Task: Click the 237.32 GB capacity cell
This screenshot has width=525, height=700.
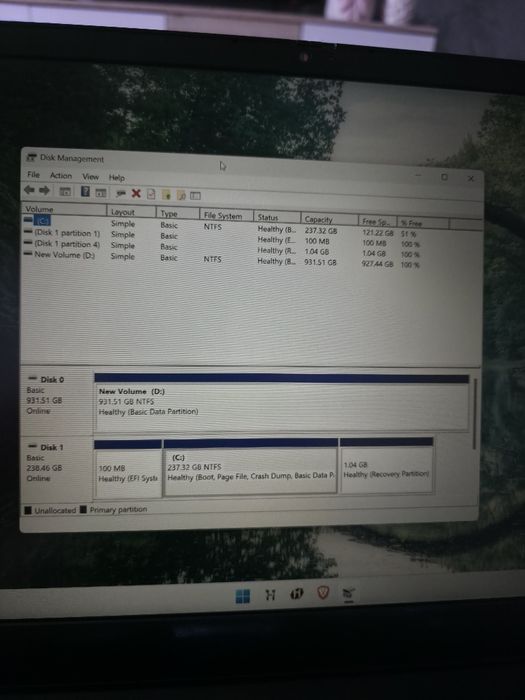Action: [321, 231]
